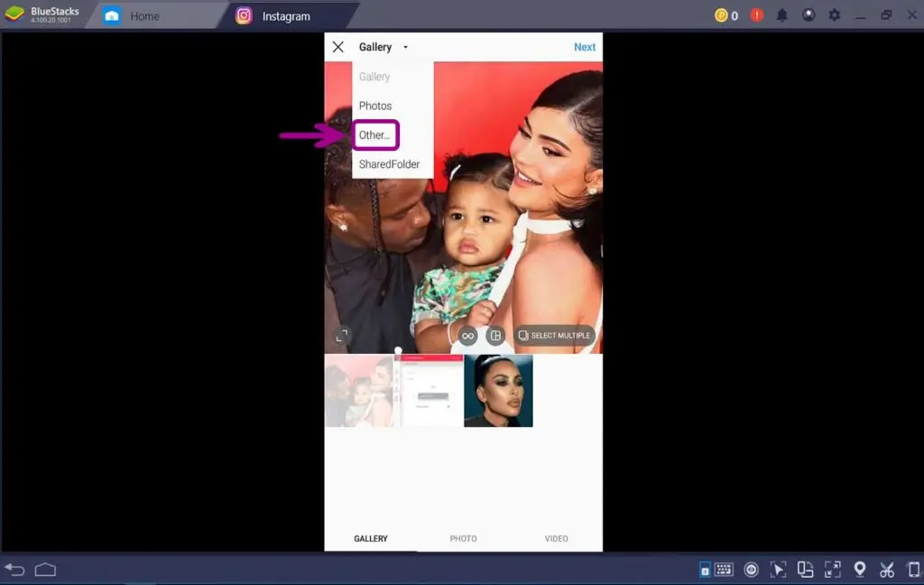Open BlueStacks settings gear
The width and height of the screenshot is (924, 585).
(834, 15)
